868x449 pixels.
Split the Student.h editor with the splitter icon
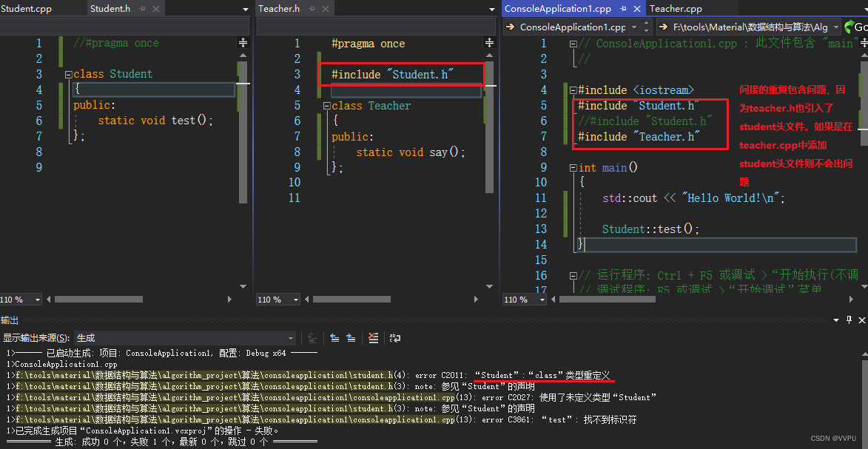[243, 43]
